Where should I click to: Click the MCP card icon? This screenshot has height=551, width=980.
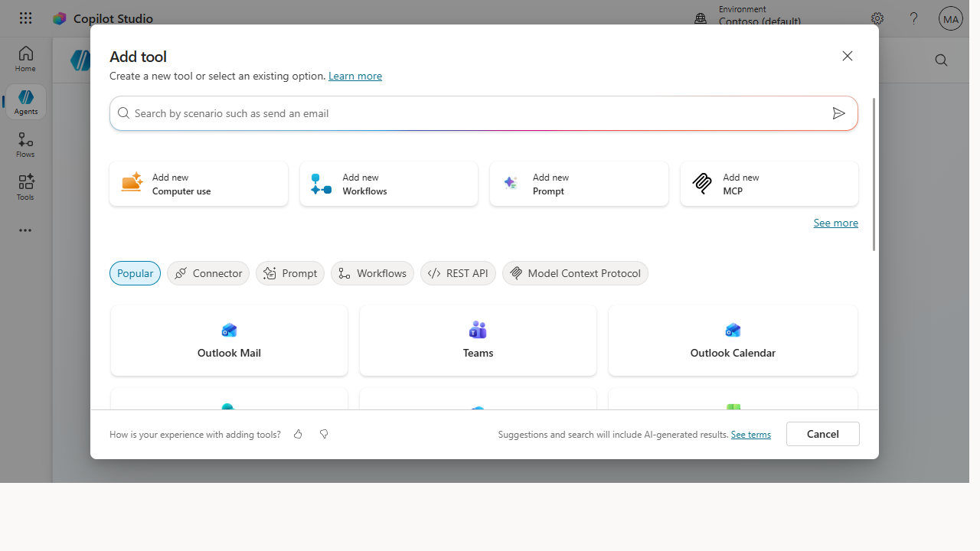[x=702, y=184]
